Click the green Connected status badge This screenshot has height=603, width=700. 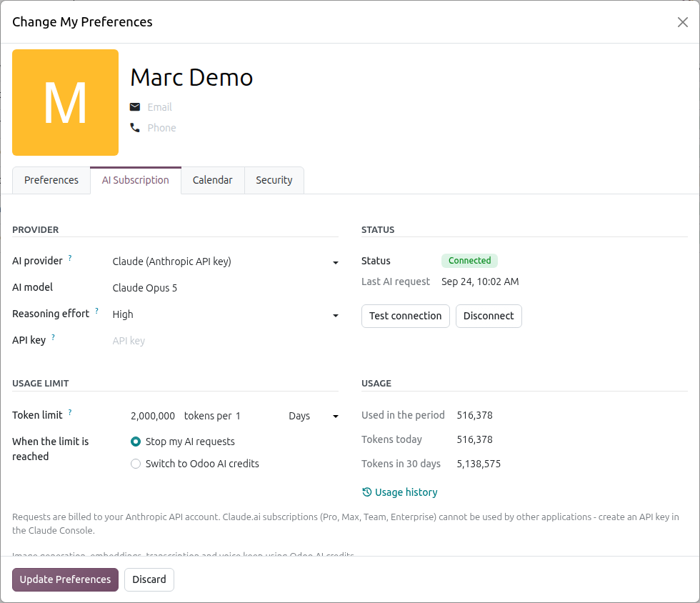(470, 260)
